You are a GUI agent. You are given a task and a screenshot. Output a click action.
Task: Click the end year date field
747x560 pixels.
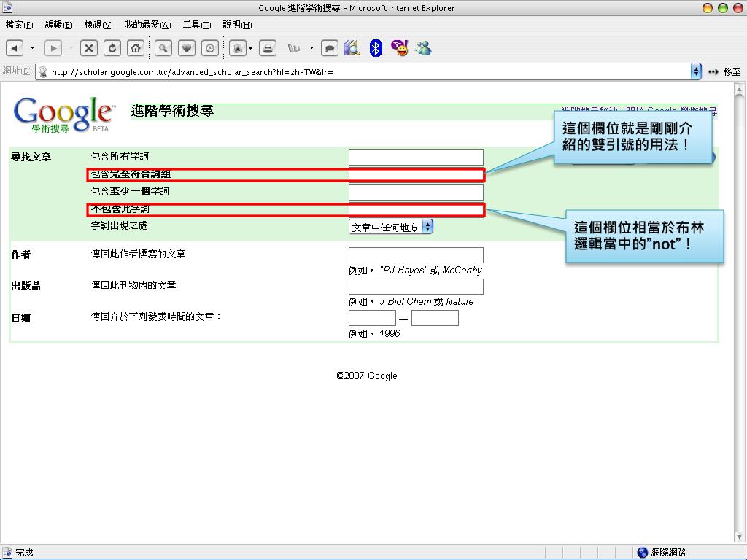pyautogui.click(x=435, y=318)
